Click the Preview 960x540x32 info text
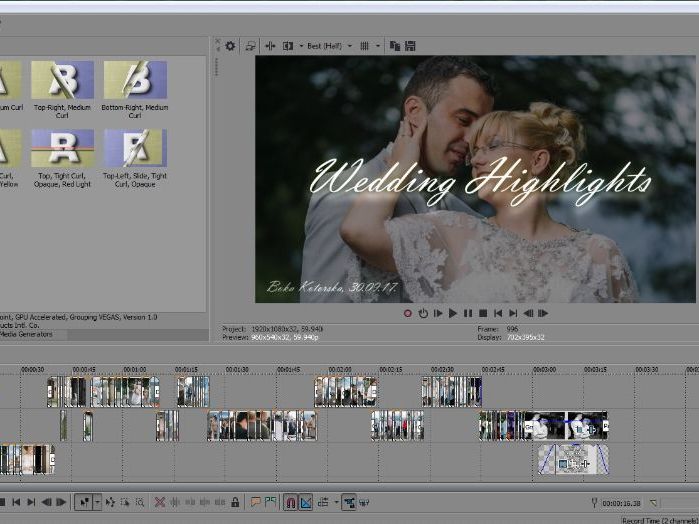The height and width of the screenshot is (524, 699). click(x=270, y=338)
